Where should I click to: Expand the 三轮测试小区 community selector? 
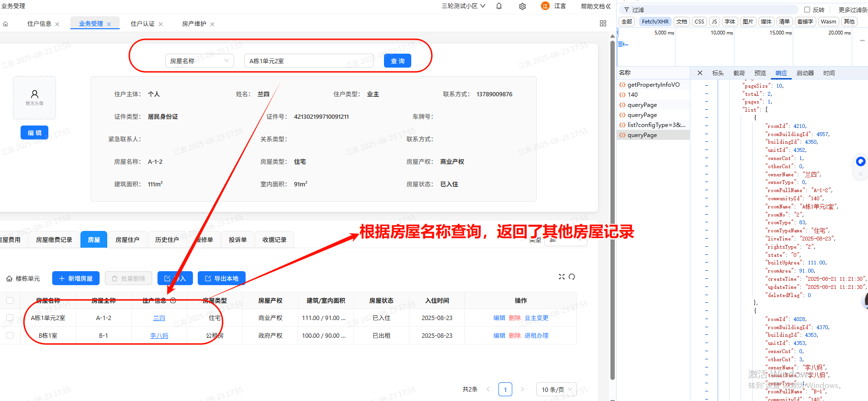tap(463, 6)
